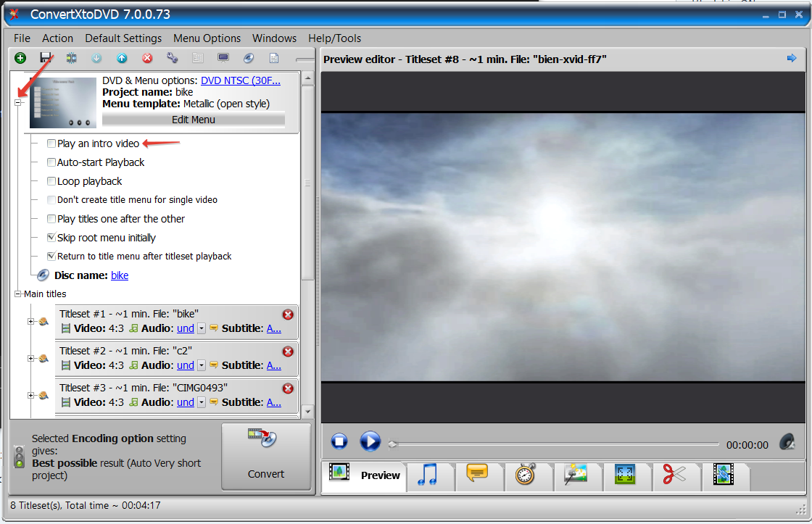
Task: Click the disc burn toolbar icon
Action: click(249, 58)
